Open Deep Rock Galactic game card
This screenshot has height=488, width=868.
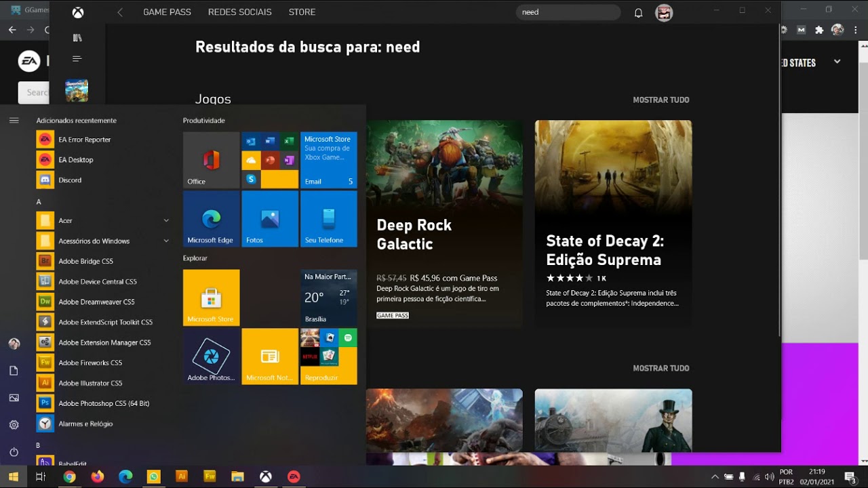[444, 224]
